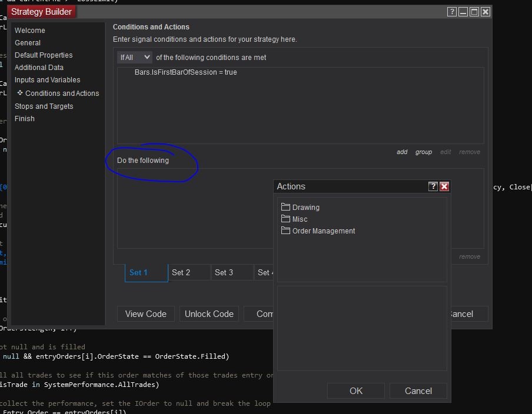The height and width of the screenshot is (414, 532).
Task: Click the Strategy Builder title label
Action: pos(41,12)
